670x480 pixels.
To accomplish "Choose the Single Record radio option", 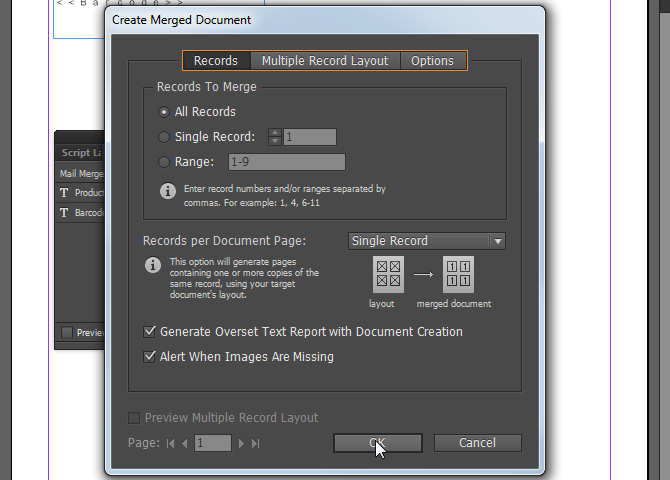I will pyautogui.click(x=165, y=137).
